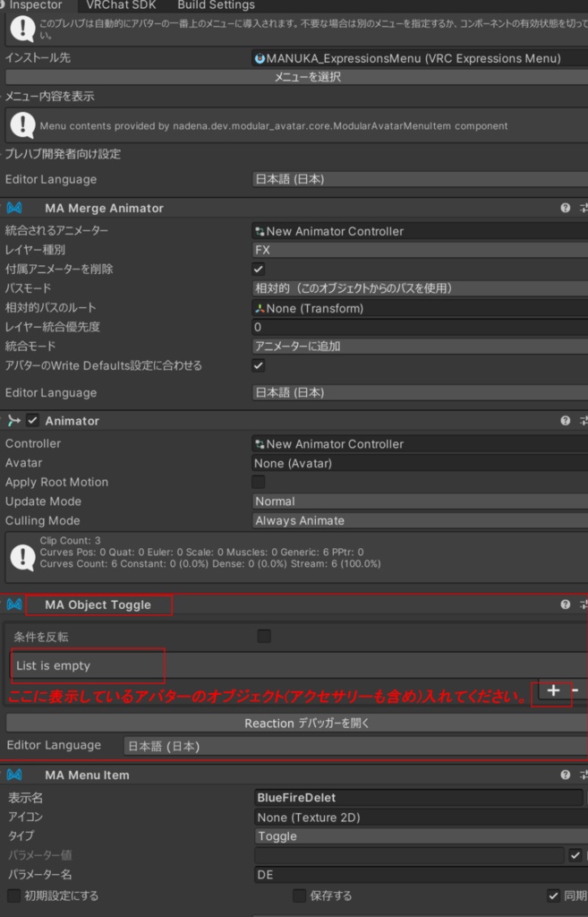Click MA Merge Animator component logo icon
The image size is (588, 917).
tap(14, 208)
